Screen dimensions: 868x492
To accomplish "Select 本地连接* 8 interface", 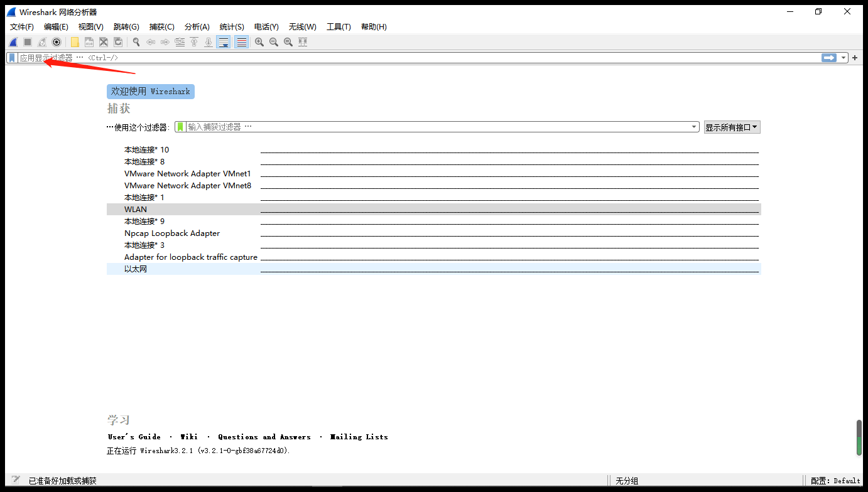I will pyautogui.click(x=433, y=162).
